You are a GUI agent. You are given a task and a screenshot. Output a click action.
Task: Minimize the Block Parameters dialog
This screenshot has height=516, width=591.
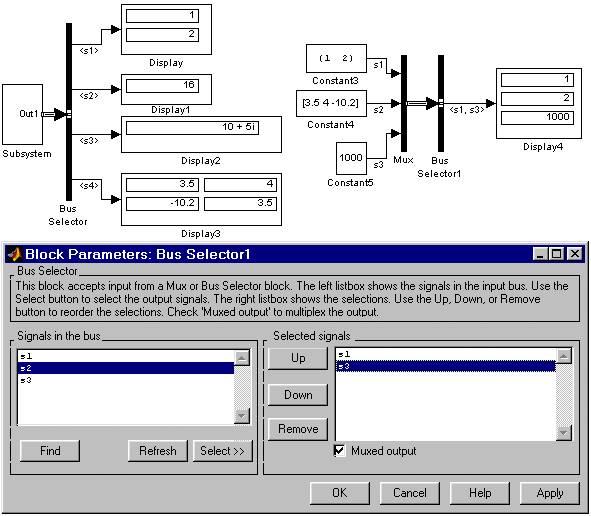point(540,254)
